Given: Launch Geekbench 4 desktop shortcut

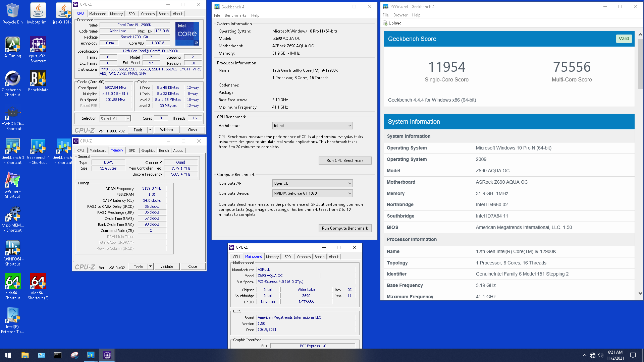Looking at the screenshot, I should [38, 151].
